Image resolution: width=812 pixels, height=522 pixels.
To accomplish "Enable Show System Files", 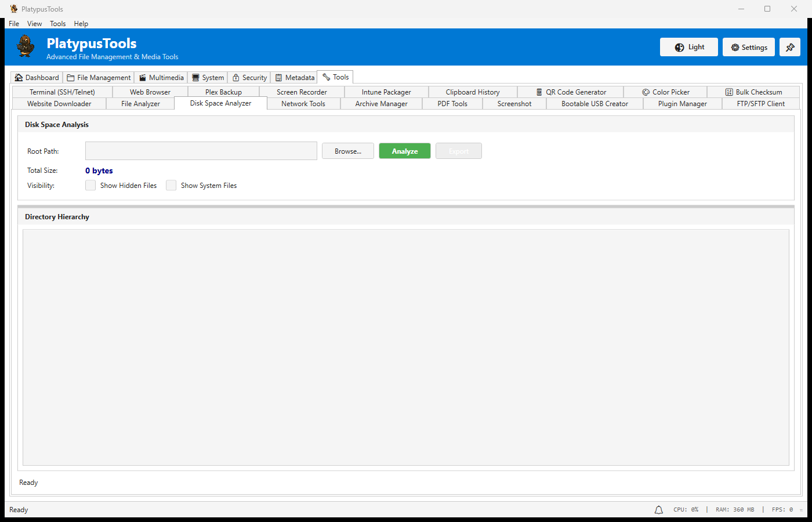I will tap(171, 185).
